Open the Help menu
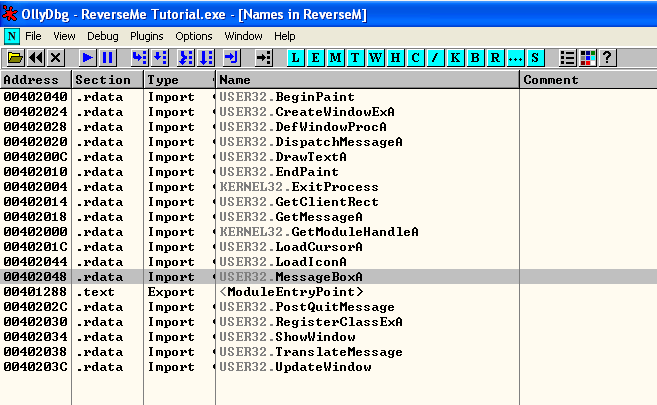The height and width of the screenshot is (405, 657). click(x=285, y=36)
